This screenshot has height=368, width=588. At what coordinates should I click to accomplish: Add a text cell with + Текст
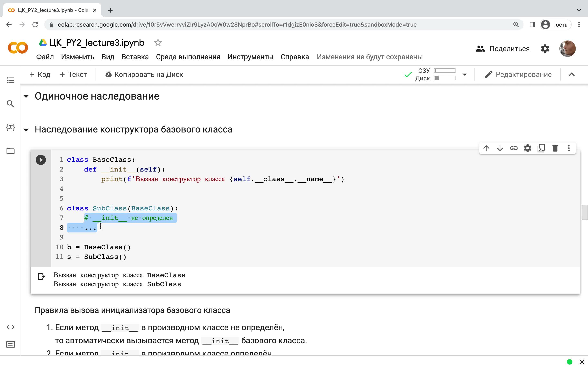(73, 74)
